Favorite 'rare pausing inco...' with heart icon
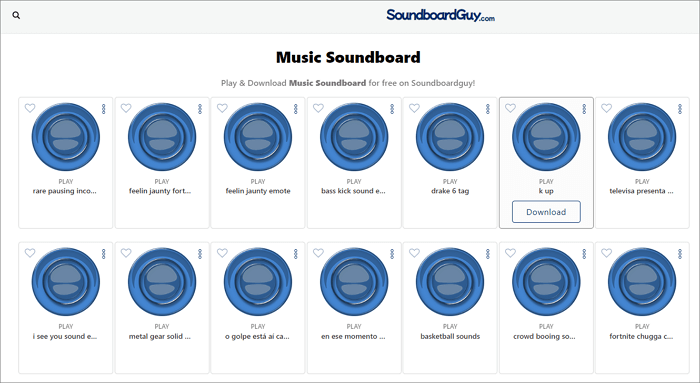 (x=30, y=108)
